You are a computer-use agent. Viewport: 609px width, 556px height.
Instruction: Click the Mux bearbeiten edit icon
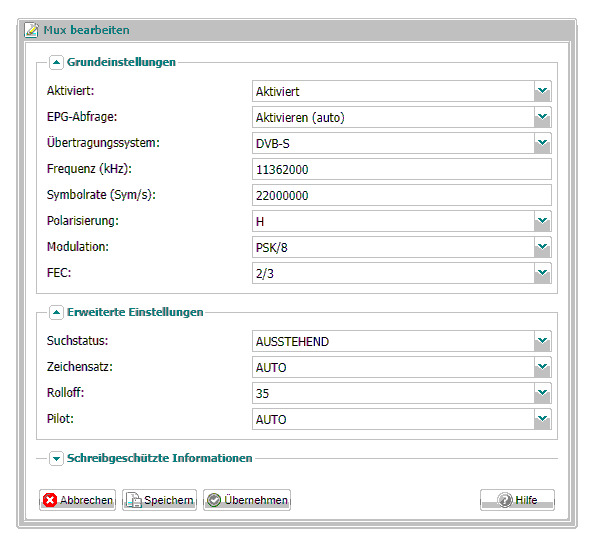tap(31, 30)
